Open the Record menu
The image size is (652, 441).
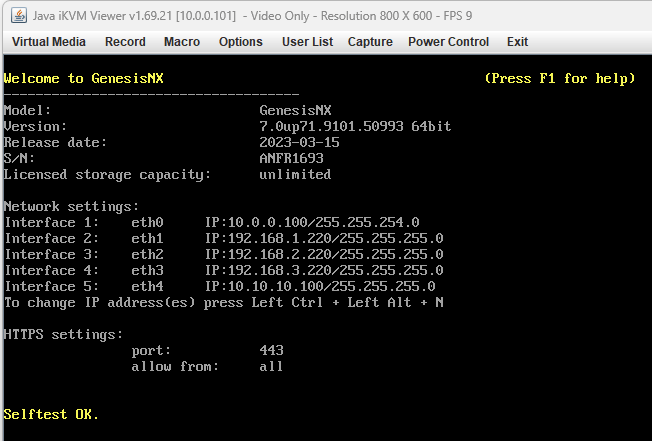pos(125,42)
